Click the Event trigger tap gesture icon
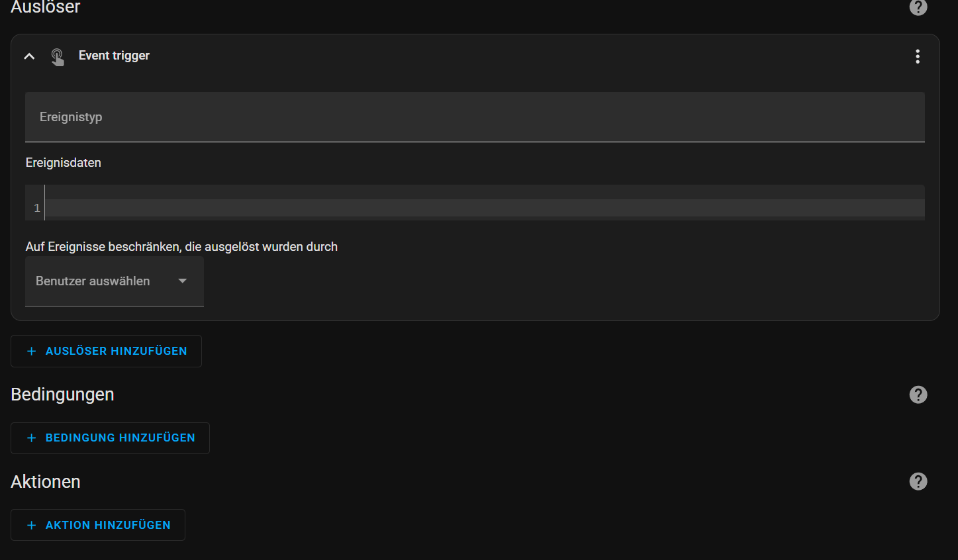Image resolution: width=958 pixels, height=560 pixels. click(58, 57)
